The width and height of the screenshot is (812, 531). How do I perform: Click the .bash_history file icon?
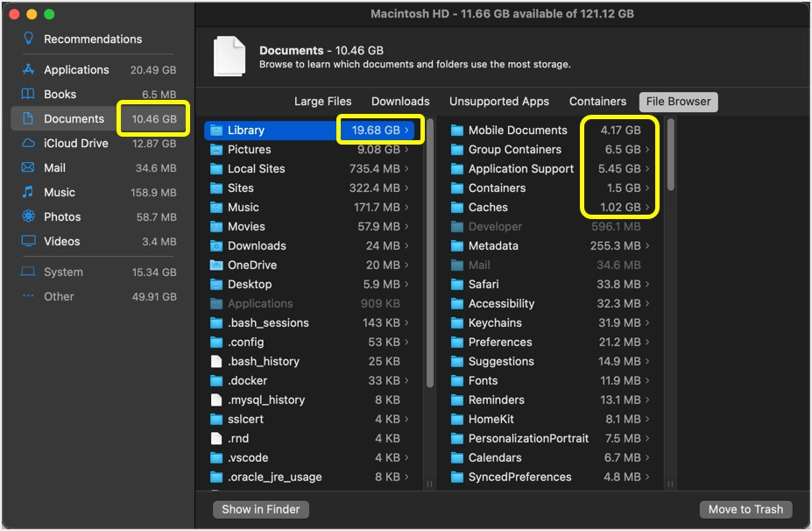point(216,361)
